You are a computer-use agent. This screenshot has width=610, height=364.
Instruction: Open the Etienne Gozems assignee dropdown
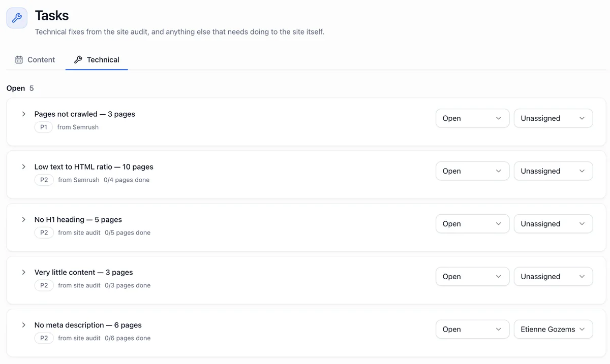pos(553,329)
